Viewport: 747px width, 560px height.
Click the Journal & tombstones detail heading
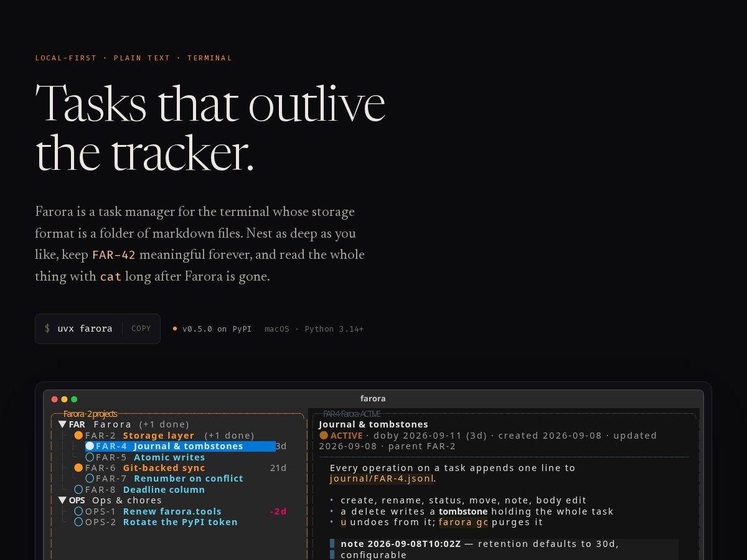pos(374,424)
